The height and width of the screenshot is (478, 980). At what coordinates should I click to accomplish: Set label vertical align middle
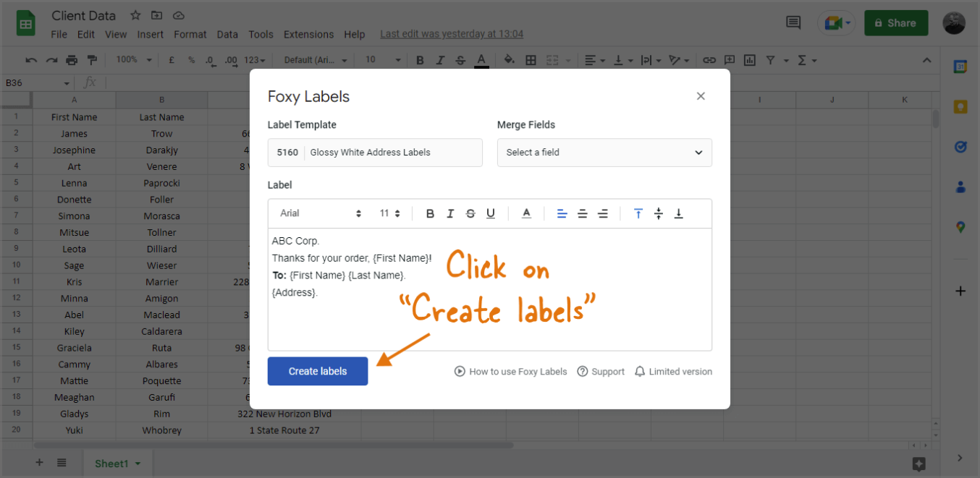pyautogui.click(x=659, y=213)
